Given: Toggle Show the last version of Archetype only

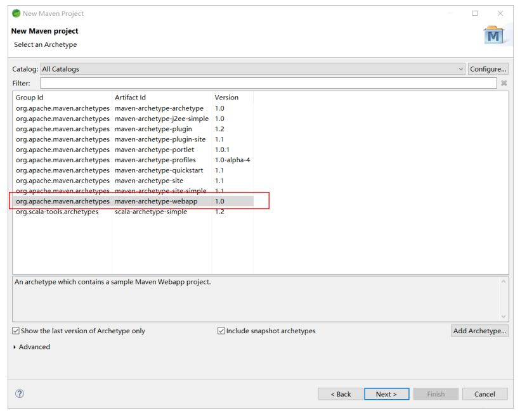Looking at the screenshot, I should click(16, 331).
